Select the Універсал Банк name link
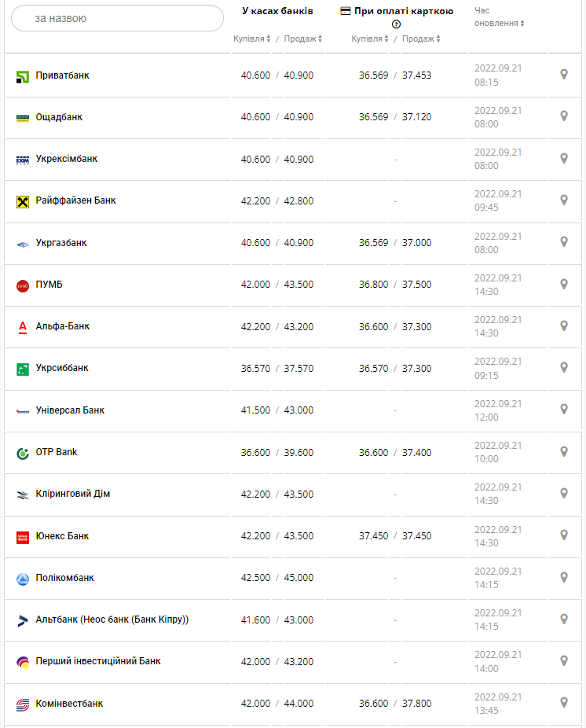Viewport: 586px width, 728px height. (x=70, y=410)
